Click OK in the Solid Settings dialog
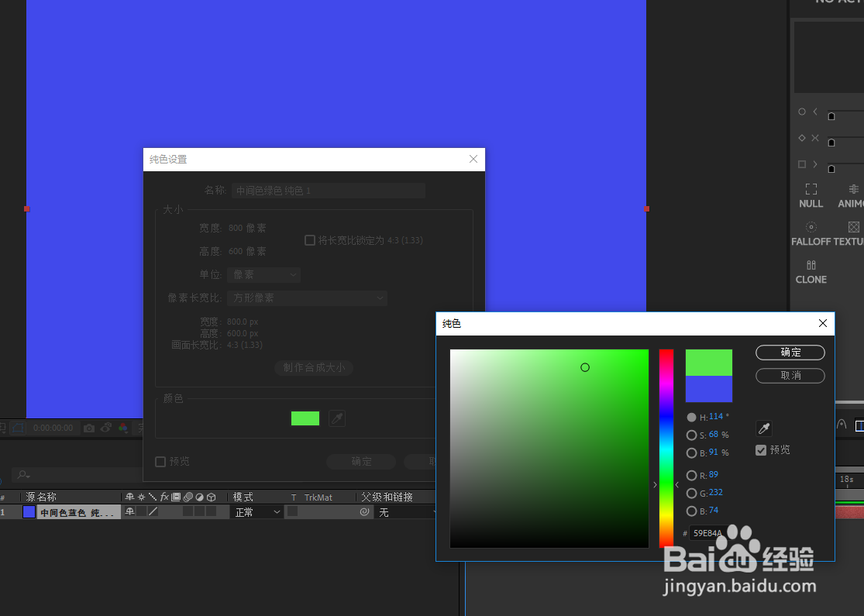Image resolution: width=864 pixels, height=616 pixels. [x=361, y=462]
